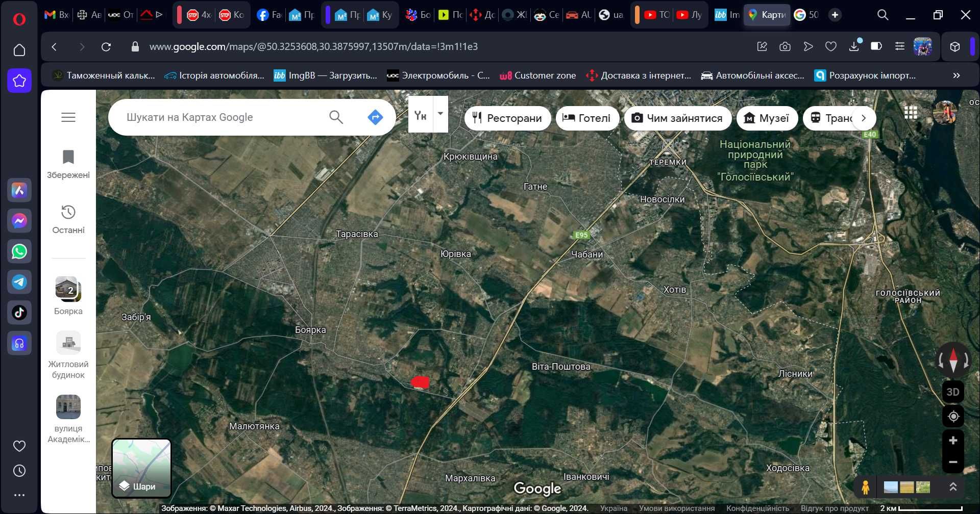Open Таможенный кальк bookmark

104,75
